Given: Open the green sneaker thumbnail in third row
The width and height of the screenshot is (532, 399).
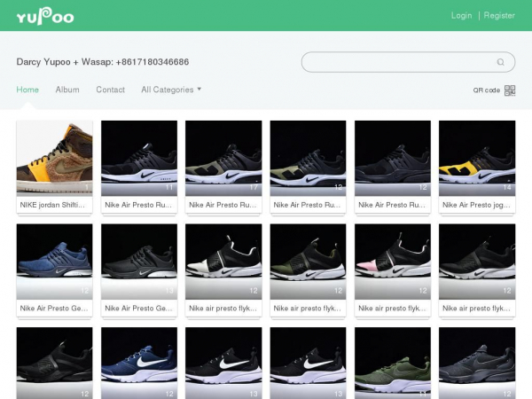Looking at the screenshot, I should coord(393,363).
